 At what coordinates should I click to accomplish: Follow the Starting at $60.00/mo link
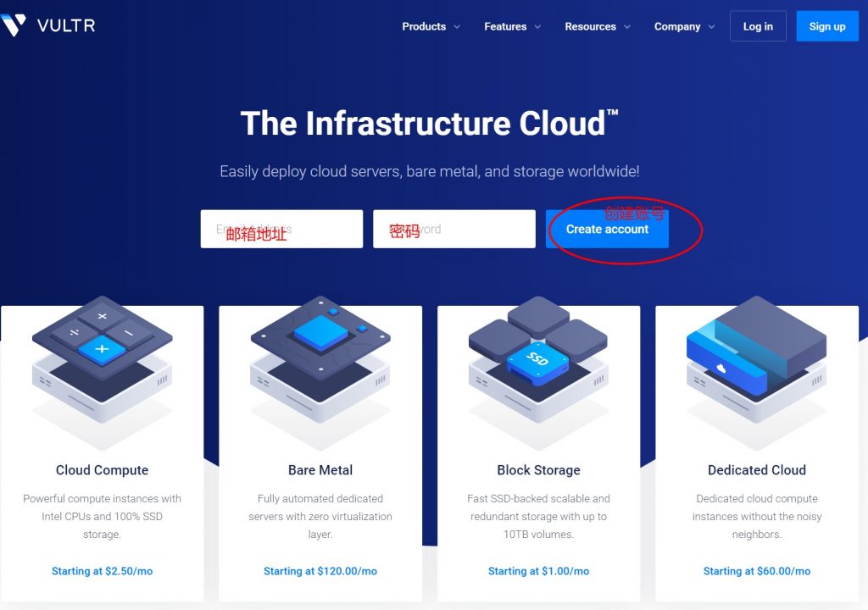click(756, 571)
